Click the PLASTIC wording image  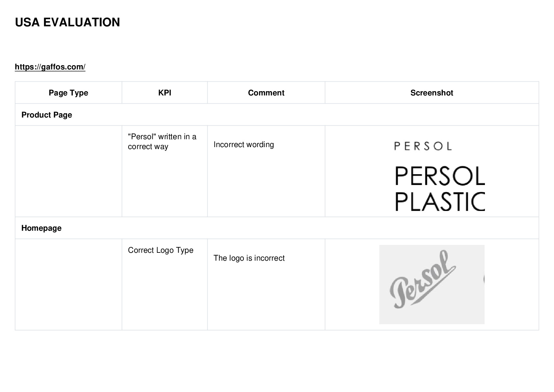[x=440, y=201]
